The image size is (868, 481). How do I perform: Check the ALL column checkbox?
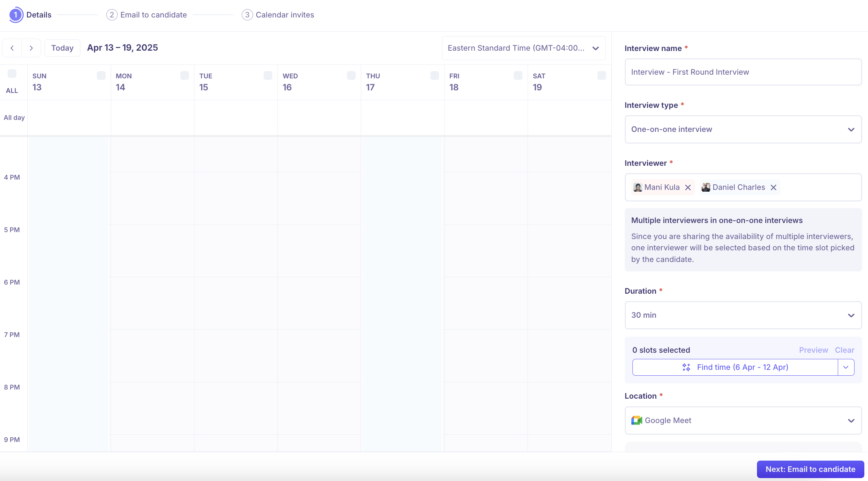pos(12,73)
